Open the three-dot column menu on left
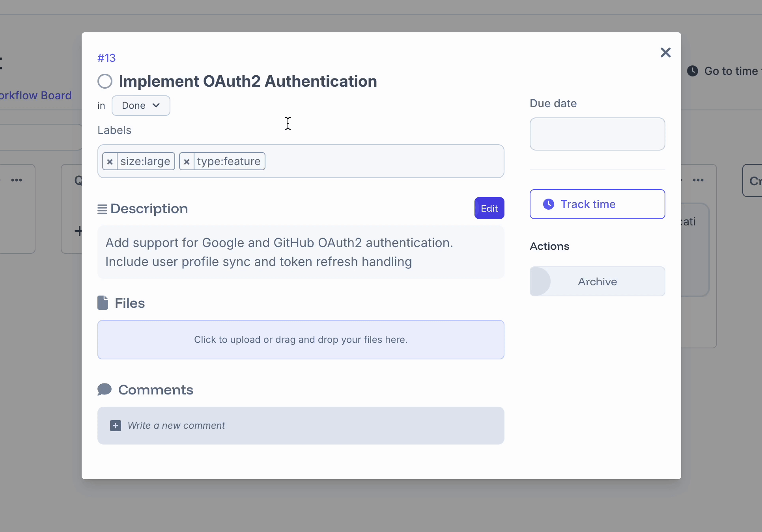The height and width of the screenshot is (532, 762). (17, 180)
